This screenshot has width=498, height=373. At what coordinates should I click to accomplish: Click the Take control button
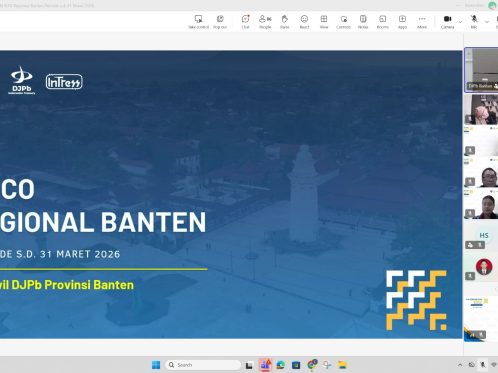click(x=198, y=22)
